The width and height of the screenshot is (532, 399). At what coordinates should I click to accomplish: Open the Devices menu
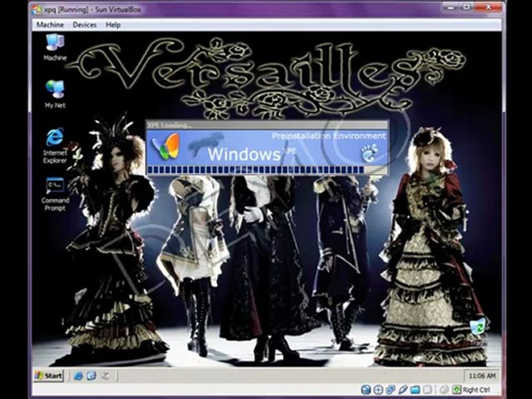click(x=84, y=25)
